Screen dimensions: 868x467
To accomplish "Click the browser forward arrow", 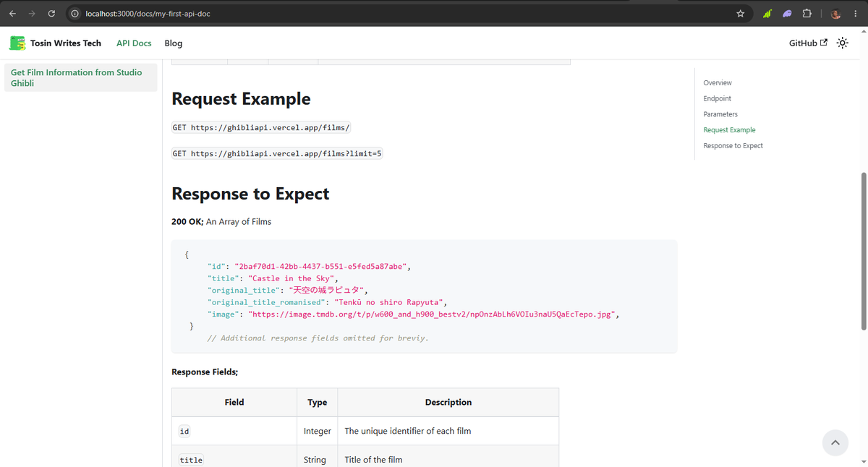I will (32, 13).
